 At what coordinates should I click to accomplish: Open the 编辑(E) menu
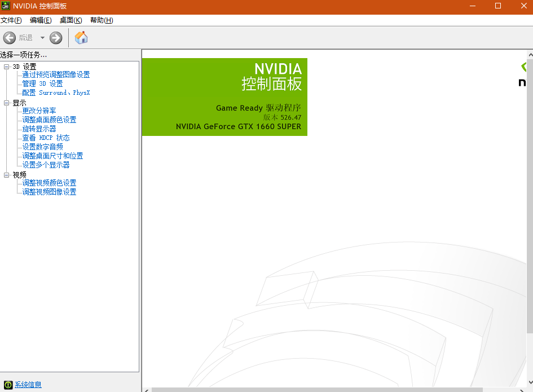click(x=41, y=20)
